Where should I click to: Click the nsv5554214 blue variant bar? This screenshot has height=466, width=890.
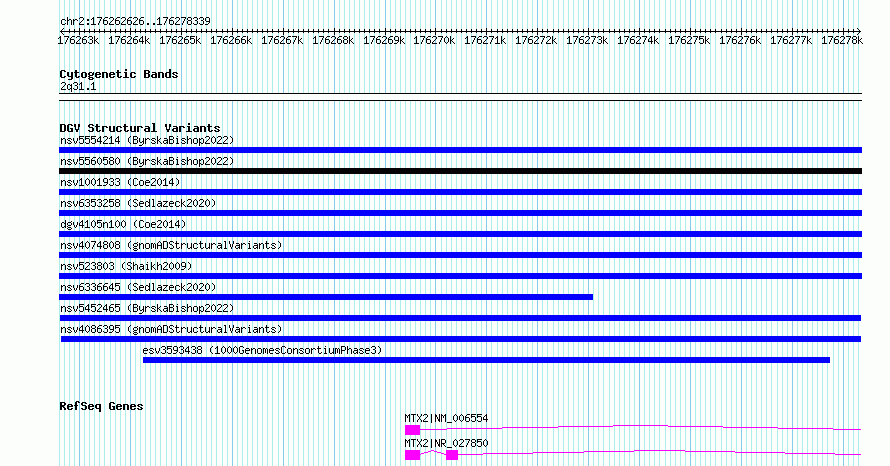(460, 150)
